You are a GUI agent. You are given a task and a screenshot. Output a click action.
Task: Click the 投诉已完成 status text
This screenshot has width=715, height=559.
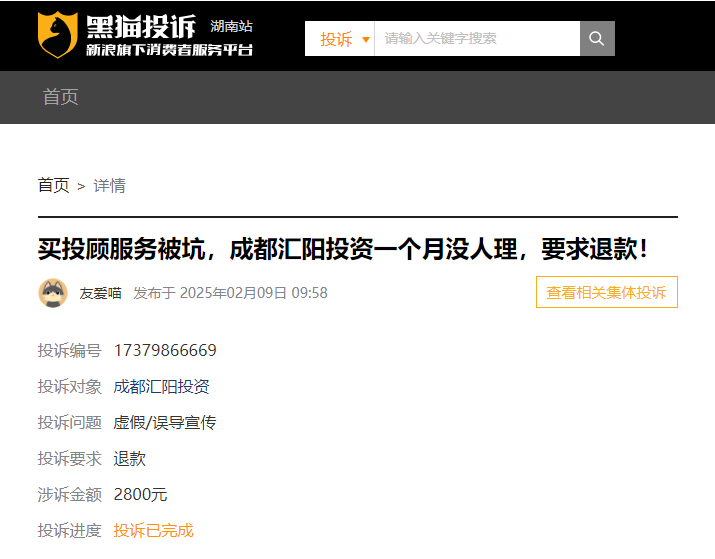[153, 531]
